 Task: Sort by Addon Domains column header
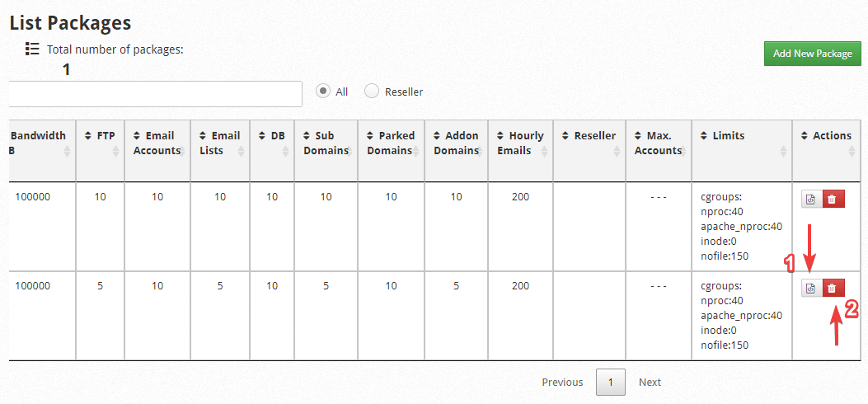click(x=456, y=143)
